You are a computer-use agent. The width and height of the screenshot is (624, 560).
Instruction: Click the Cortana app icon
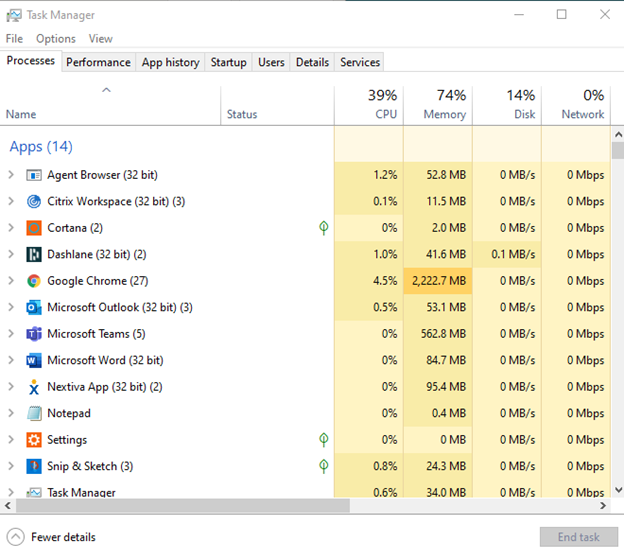pos(34,228)
